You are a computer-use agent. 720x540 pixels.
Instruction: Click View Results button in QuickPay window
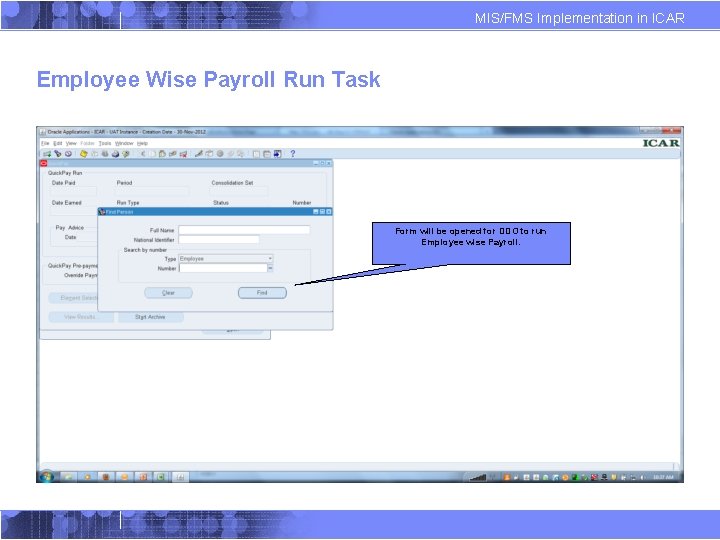[x=81, y=317]
